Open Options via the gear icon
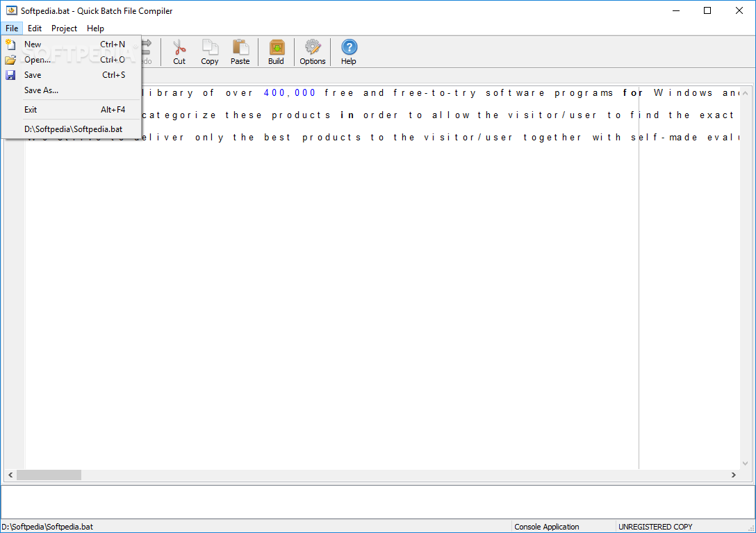 (313, 47)
